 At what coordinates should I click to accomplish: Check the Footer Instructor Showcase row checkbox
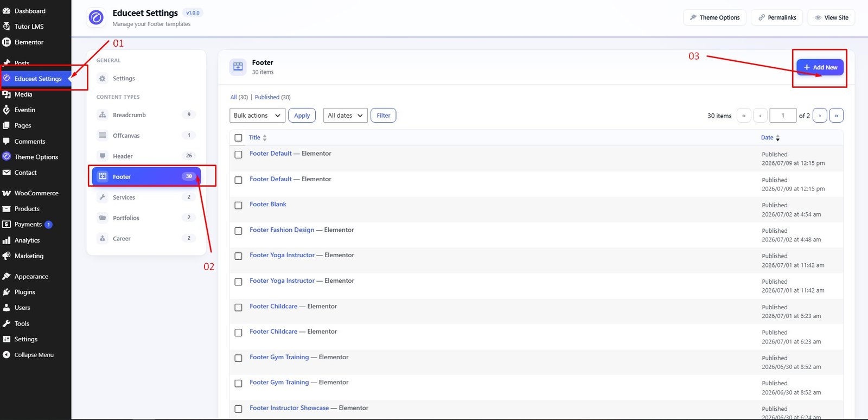(238, 409)
